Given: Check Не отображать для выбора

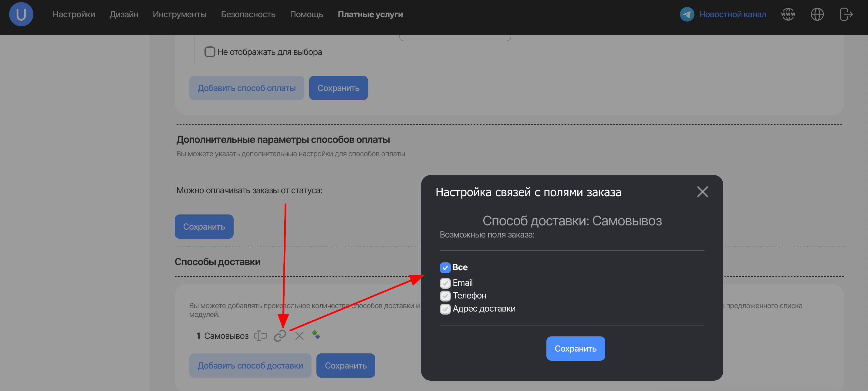Looking at the screenshot, I should coord(210,52).
